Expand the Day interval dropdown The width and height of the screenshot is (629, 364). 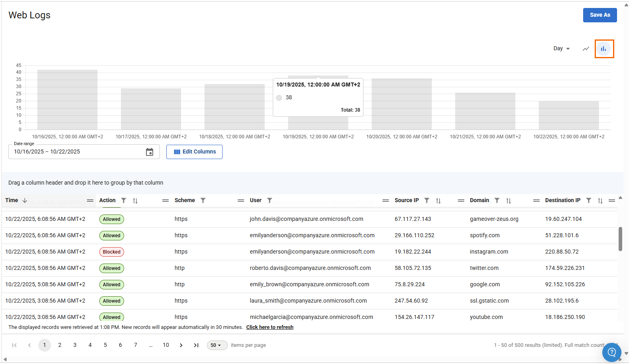tap(562, 49)
